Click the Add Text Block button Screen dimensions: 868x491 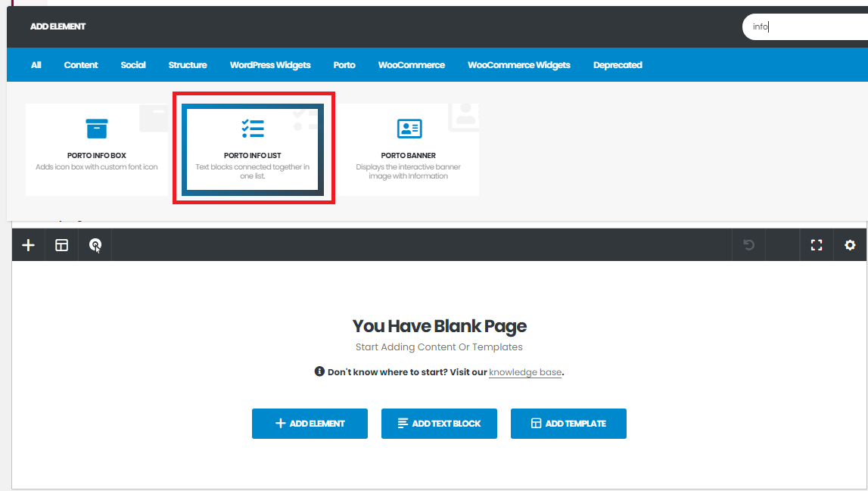tap(439, 424)
